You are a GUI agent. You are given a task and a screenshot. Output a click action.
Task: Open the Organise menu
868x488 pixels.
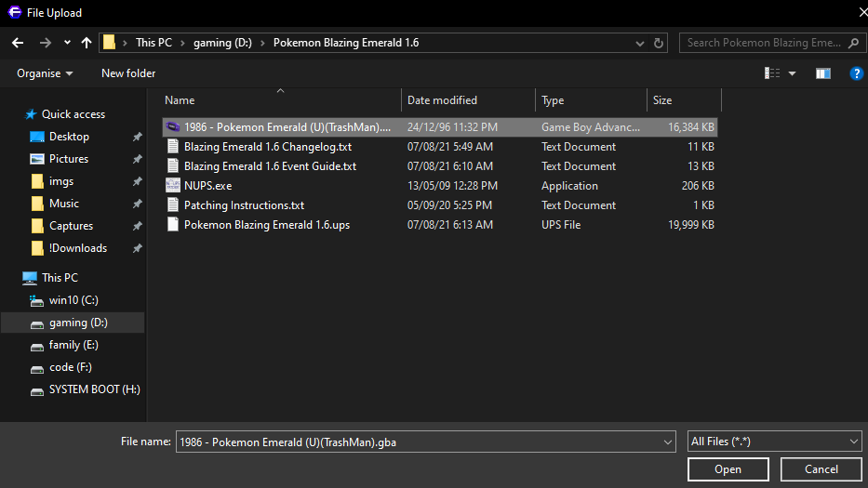click(45, 73)
